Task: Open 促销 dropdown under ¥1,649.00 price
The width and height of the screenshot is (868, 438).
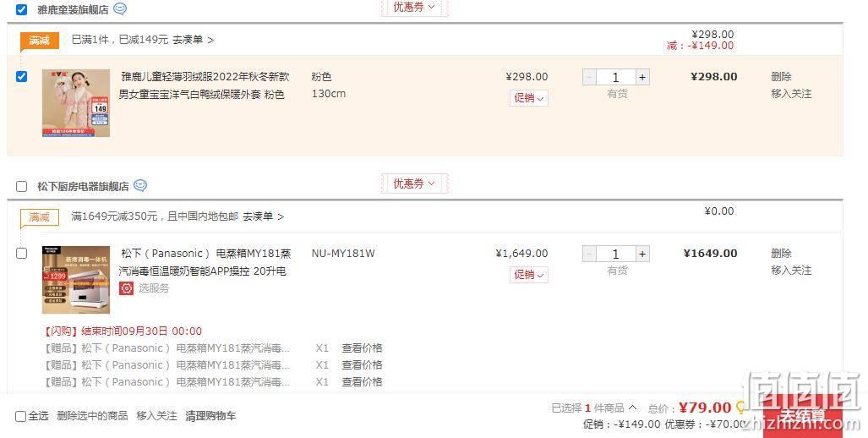Action: click(529, 275)
